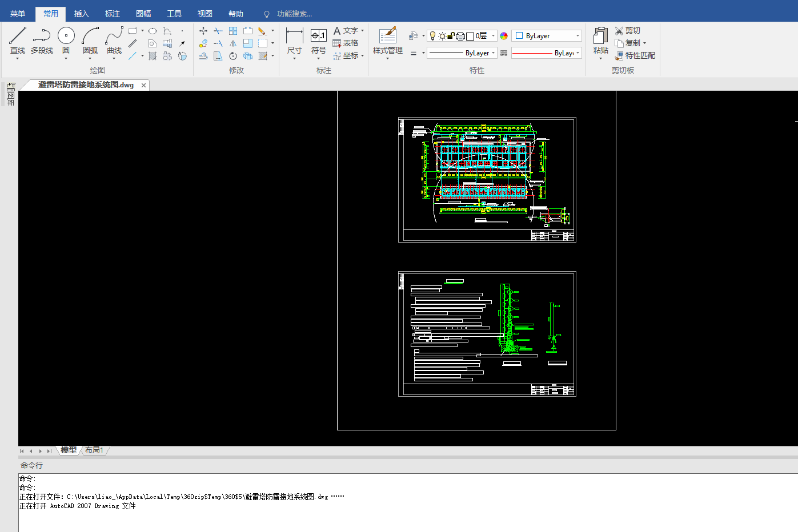
Task: Click the 剪切 cut button
Action: pyautogui.click(x=627, y=30)
